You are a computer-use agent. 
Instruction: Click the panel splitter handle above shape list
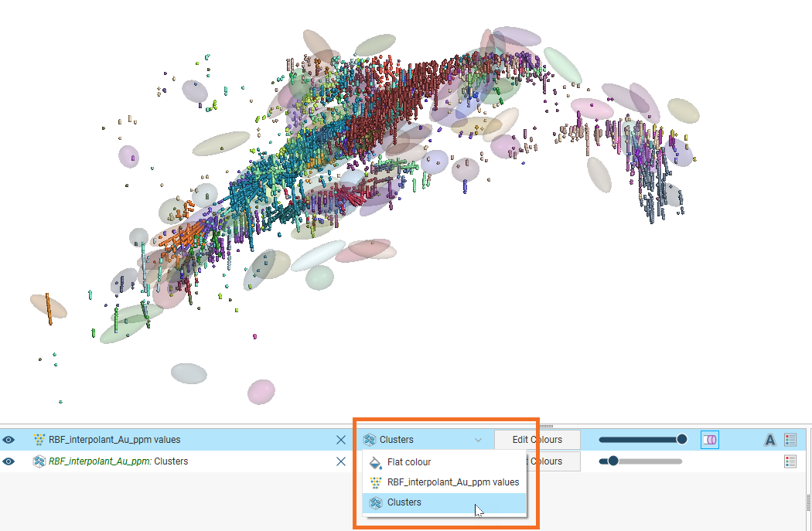tap(546, 427)
